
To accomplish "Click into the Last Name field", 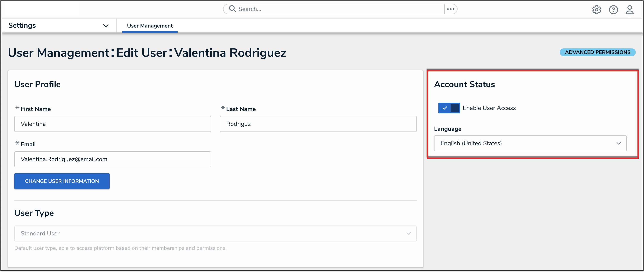I will click(318, 124).
